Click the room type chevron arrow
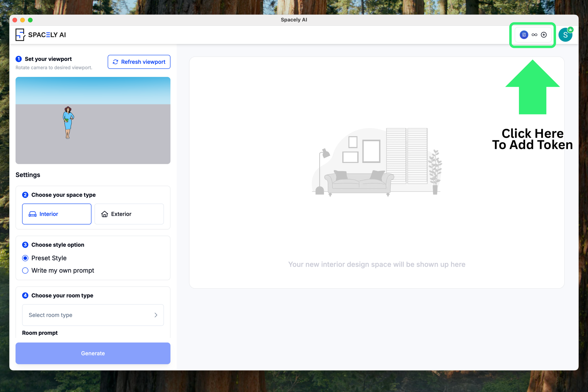The height and width of the screenshot is (392, 588). 156,315
